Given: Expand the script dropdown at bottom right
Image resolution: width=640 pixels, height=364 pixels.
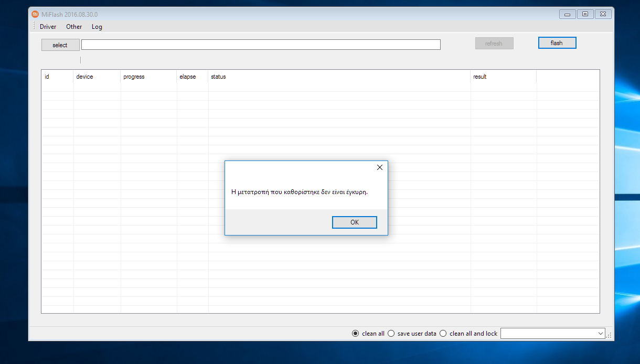Looking at the screenshot, I should point(601,334).
